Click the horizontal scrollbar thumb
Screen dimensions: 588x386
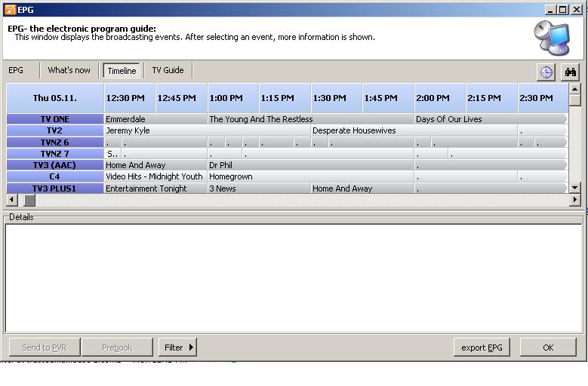[29, 200]
